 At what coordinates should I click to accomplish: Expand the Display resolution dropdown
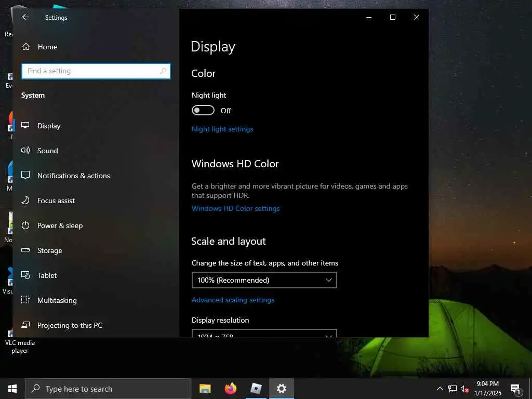[264, 333]
